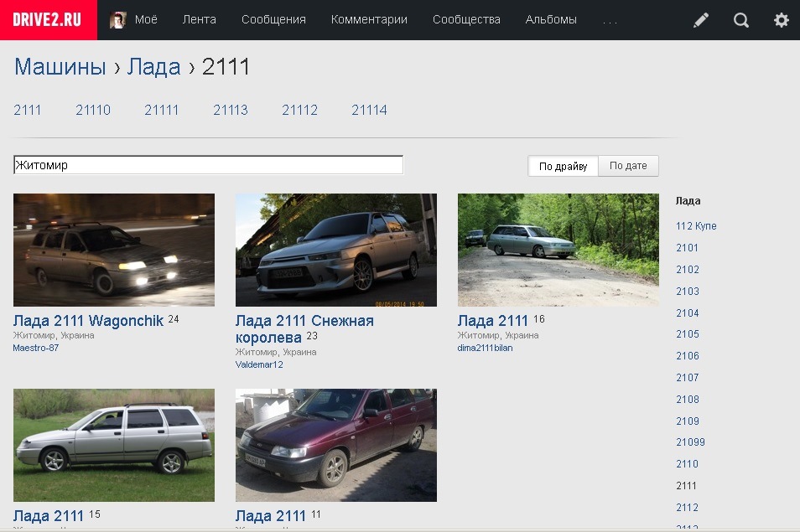Click the Машины breadcrumb link
This screenshot has width=800, height=532.
[60, 67]
